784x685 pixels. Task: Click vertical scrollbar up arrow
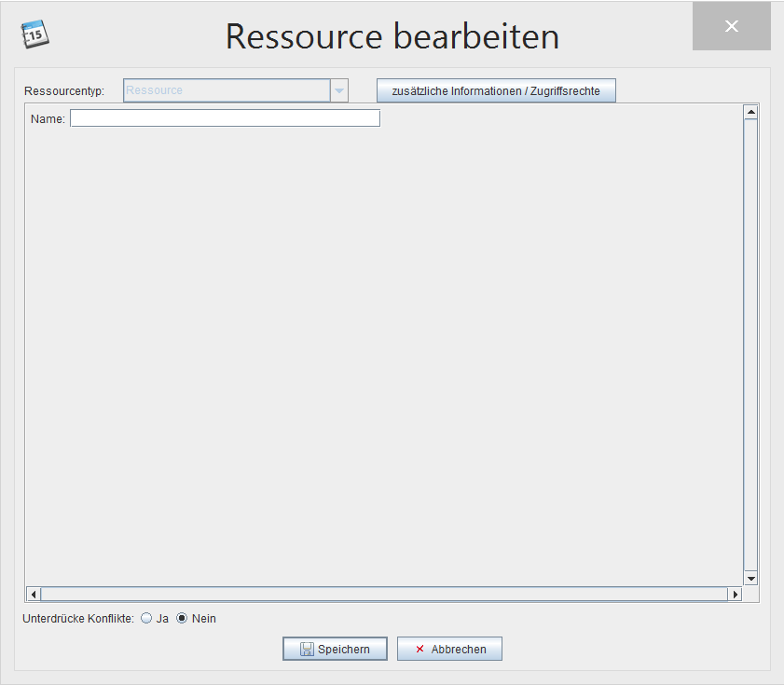(751, 113)
